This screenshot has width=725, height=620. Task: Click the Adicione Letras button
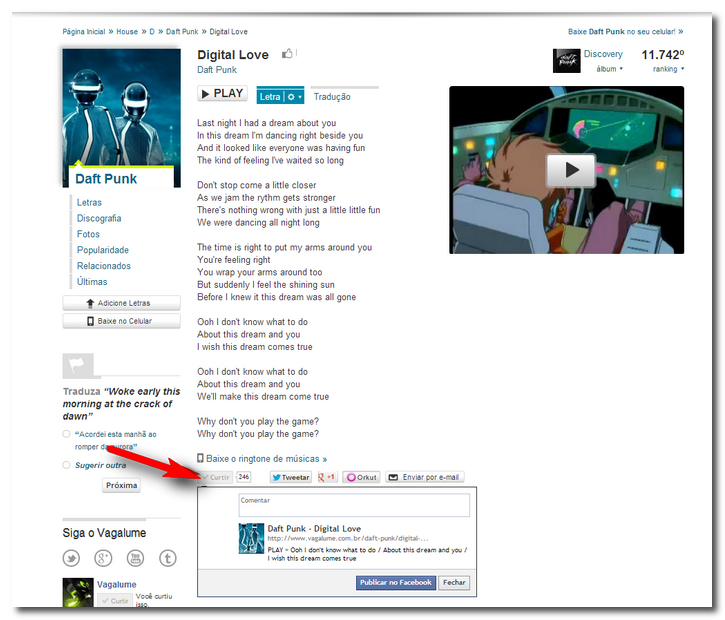click(122, 303)
